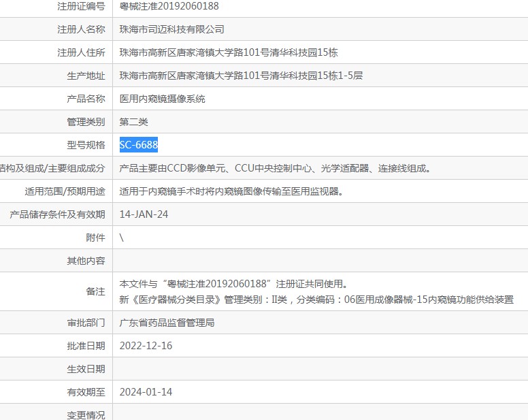Click the highlighted model SC-6688
The height and width of the screenshot is (420, 528).
click(139, 145)
